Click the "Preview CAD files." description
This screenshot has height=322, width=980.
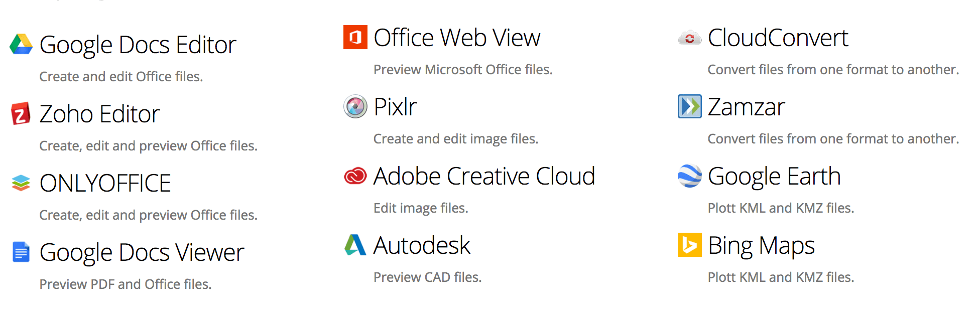427,277
